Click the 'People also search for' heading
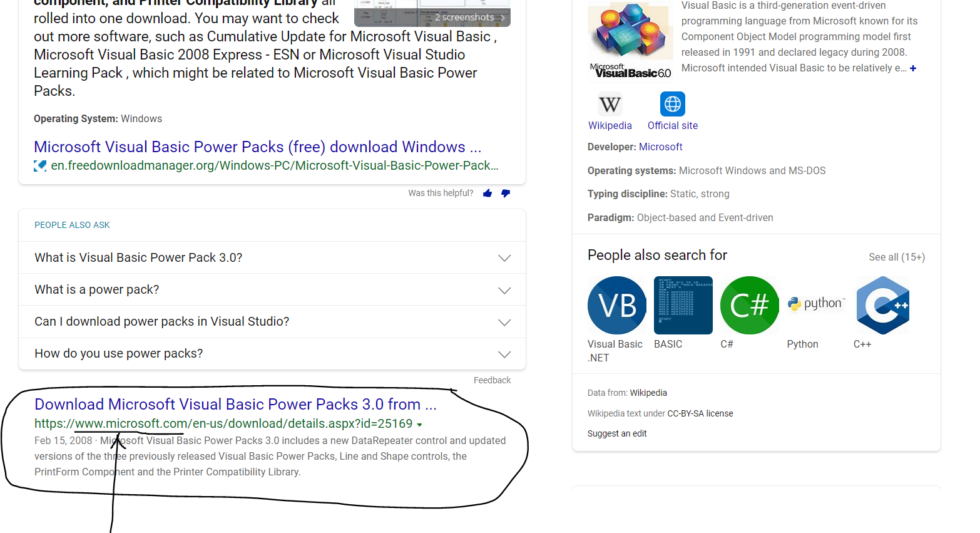This screenshot has height=533, width=980. pyautogui.click(x=657, y=255)
